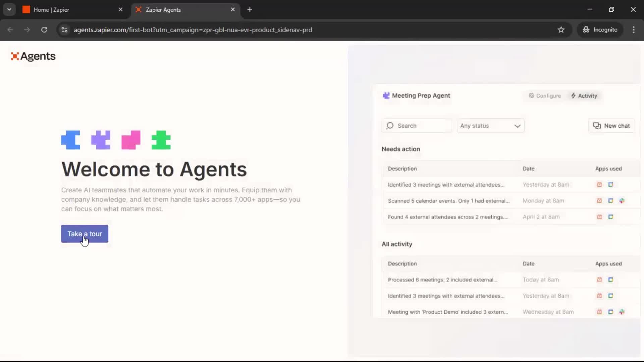Image resolution: width=644 pixels, height=362 pixels.
Task: Open 'Meeting with Product Demo' activity row
Action: tap(511, 312)
